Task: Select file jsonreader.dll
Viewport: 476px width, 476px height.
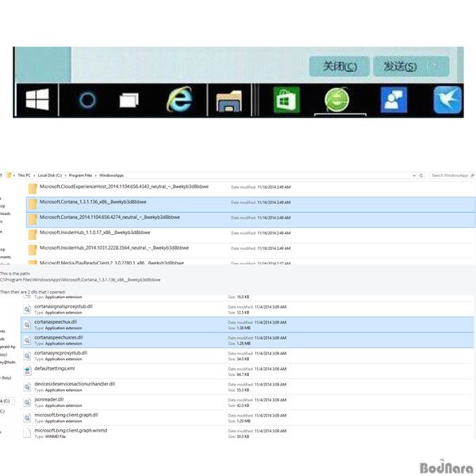Action: pyautogui.click(x=248, y=402)
